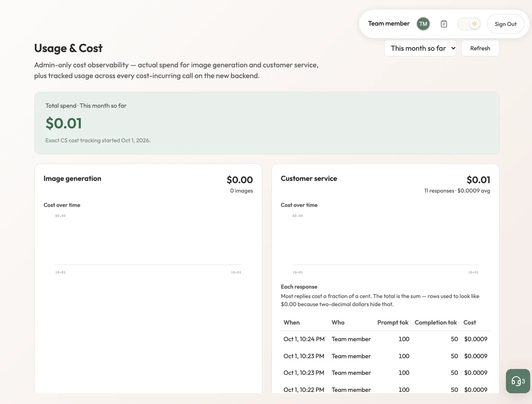
Task: Click the 'Cost' column header
Action: (470, 322)
